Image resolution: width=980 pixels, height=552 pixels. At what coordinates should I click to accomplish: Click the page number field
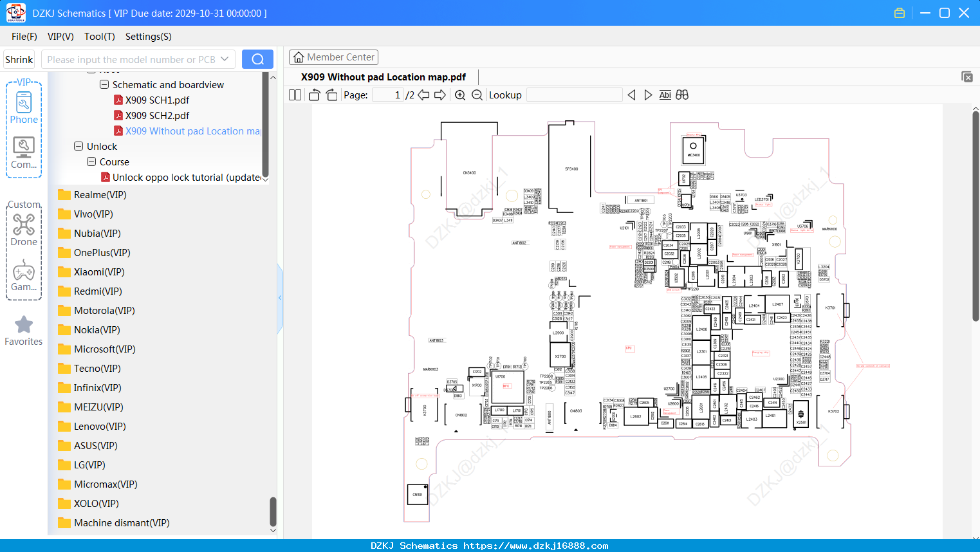point(388,95)
